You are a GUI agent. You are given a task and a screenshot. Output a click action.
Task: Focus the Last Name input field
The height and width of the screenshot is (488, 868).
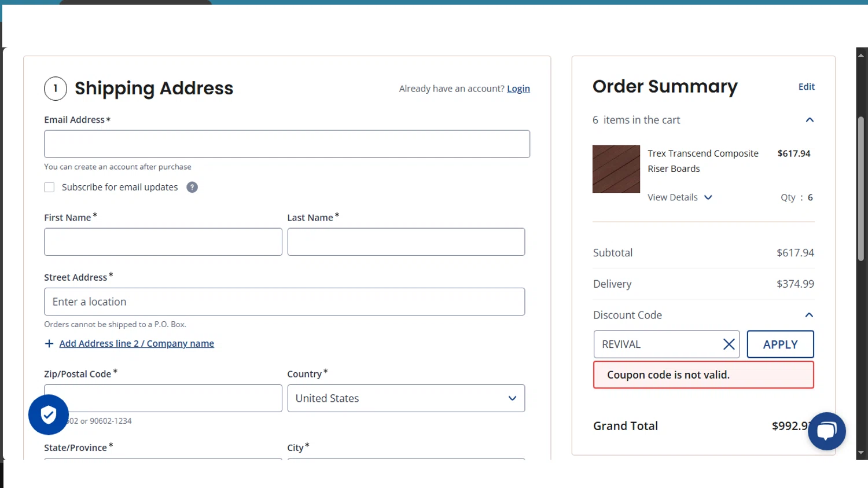(x=406, y=242)
